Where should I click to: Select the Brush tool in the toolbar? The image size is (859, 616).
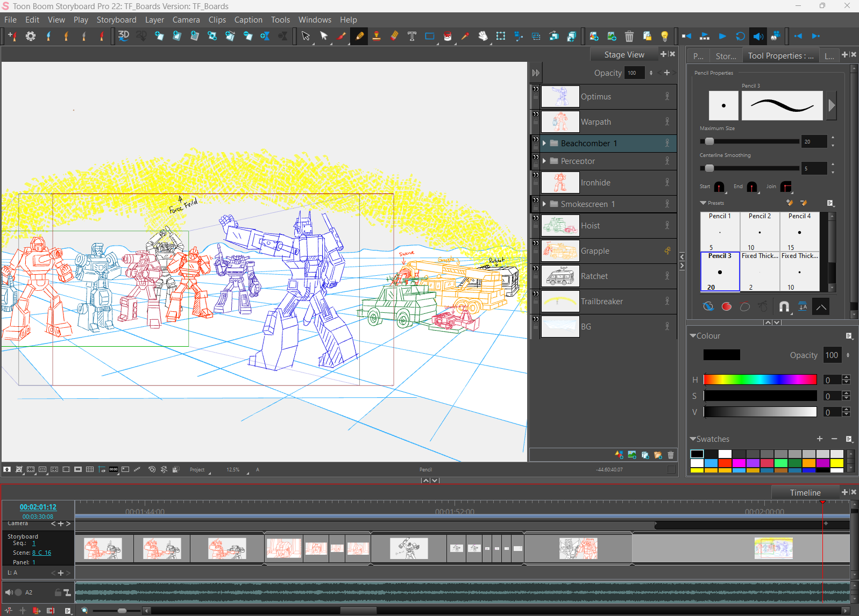tap(342, 36)
